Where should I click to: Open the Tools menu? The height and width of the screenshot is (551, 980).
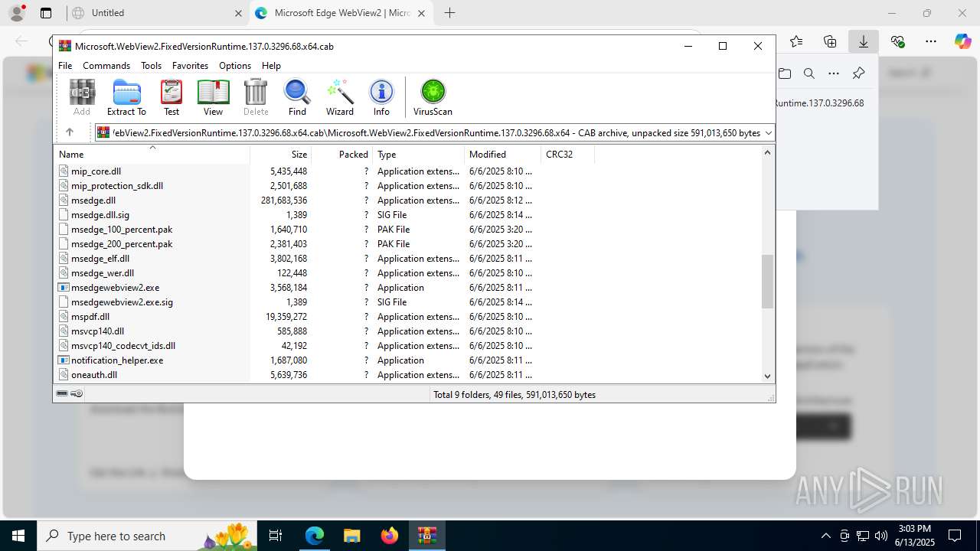151,66
